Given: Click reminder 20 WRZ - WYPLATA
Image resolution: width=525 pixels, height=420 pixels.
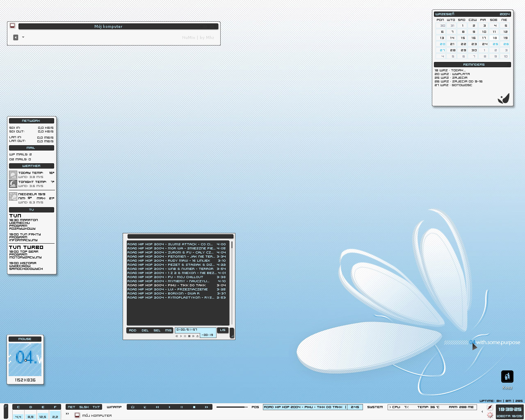Looking at the screenshot, I should [x=452, y=74].
